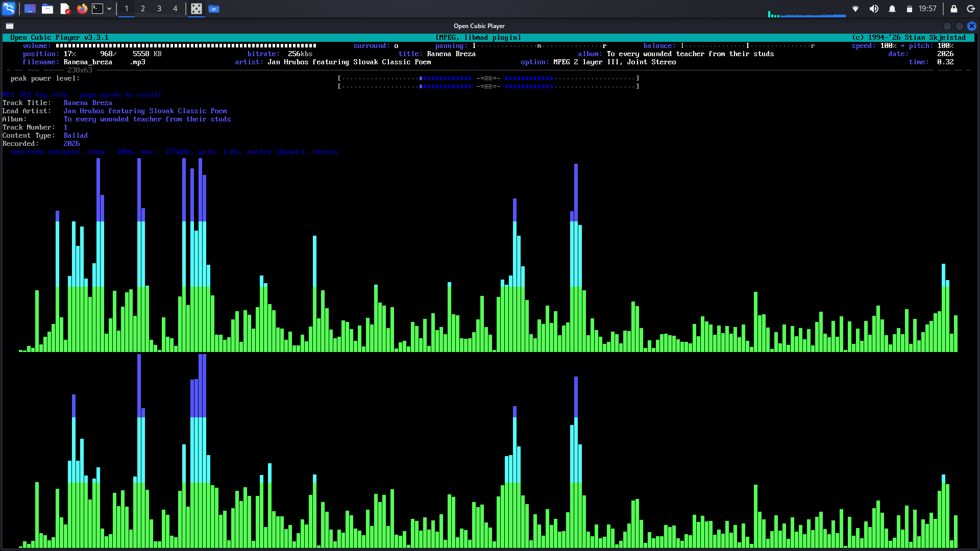
Task: Click the Lead Artist value in ID3 view
Action: click(x=145, y=111)
